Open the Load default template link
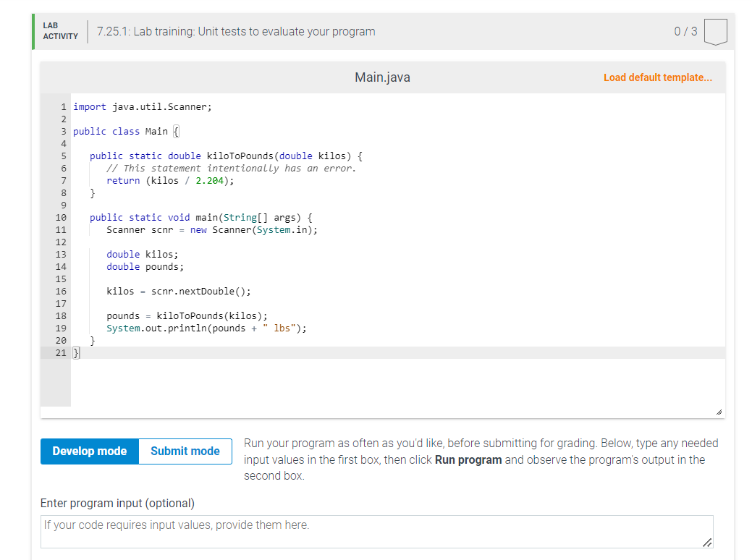 point(657,77)
